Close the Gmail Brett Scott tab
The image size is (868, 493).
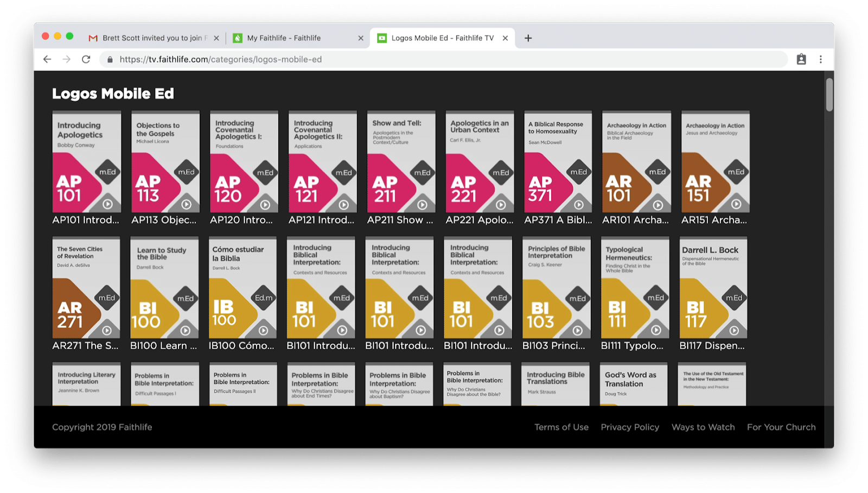[x=216, y=38]
